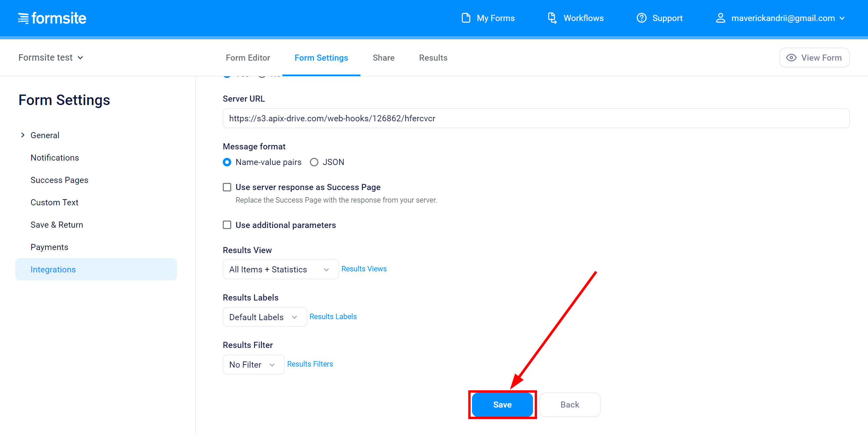Image resolution: width=868 pixels, height=435 pixels.
Task: Click the Results Views link
Action: click(363, 269)
